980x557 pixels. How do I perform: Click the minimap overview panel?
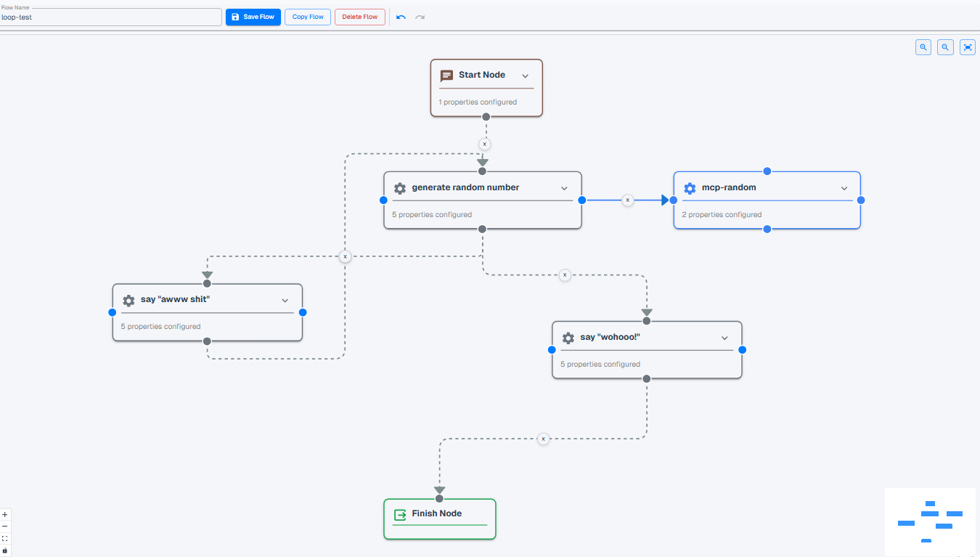coord(930,521)
